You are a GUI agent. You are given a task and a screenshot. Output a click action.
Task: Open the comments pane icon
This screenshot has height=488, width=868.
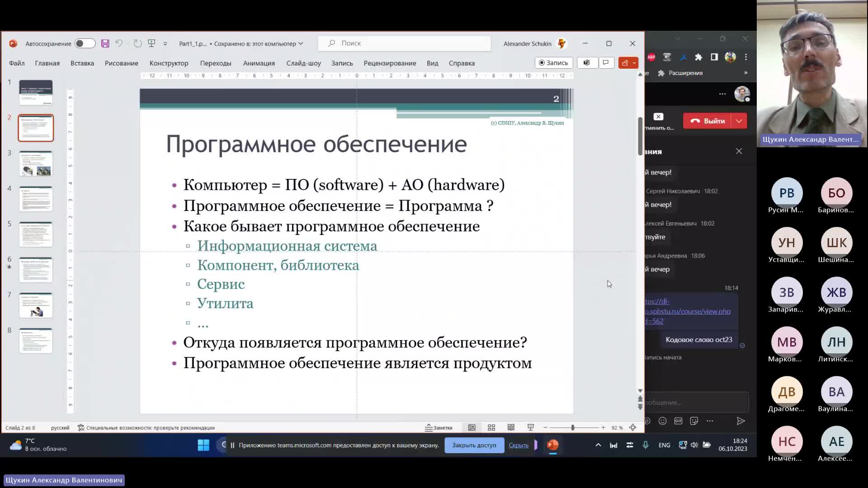[606, 63]
